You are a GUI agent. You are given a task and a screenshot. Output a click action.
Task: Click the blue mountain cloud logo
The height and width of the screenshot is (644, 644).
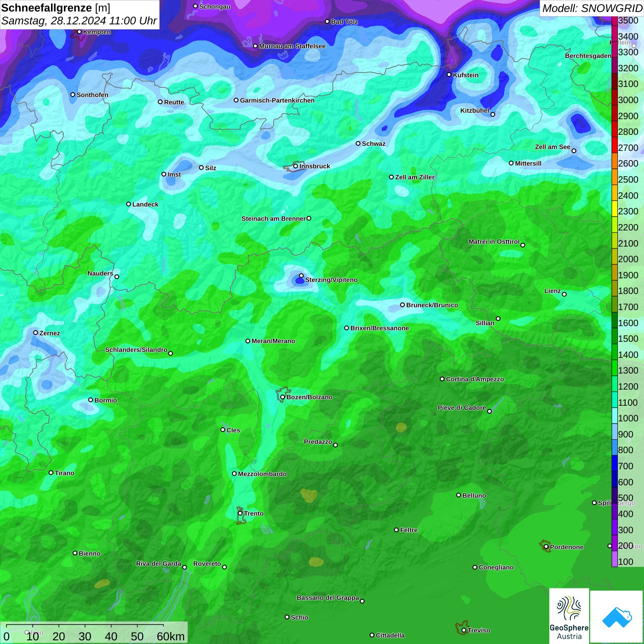617,617
